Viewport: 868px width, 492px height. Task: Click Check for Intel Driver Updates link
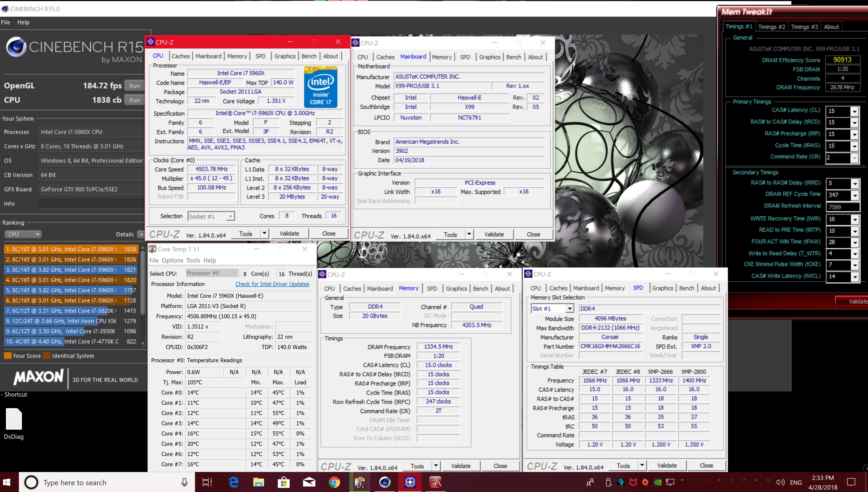272,284
